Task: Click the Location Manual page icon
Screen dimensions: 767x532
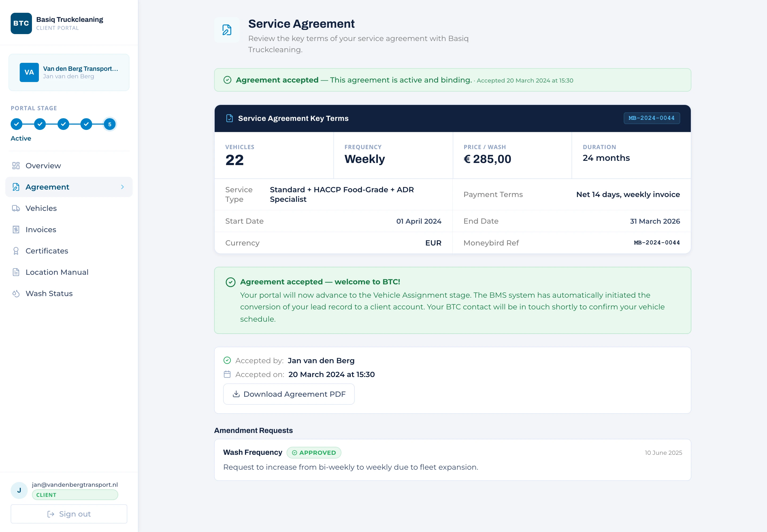Action: [16, 272]
